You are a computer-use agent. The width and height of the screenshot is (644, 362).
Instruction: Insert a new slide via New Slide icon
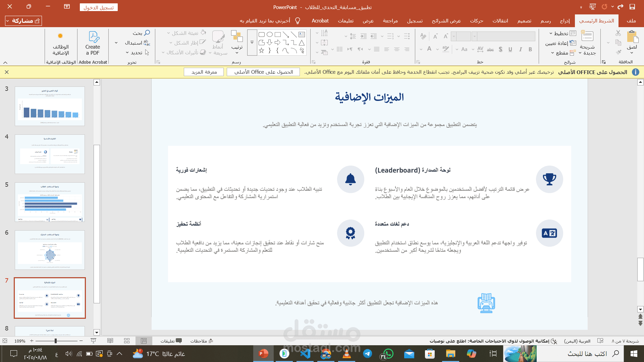(587, 36)
